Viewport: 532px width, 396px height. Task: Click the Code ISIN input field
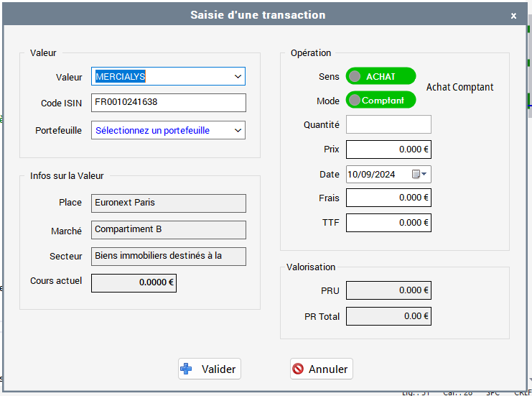[168, 103]
